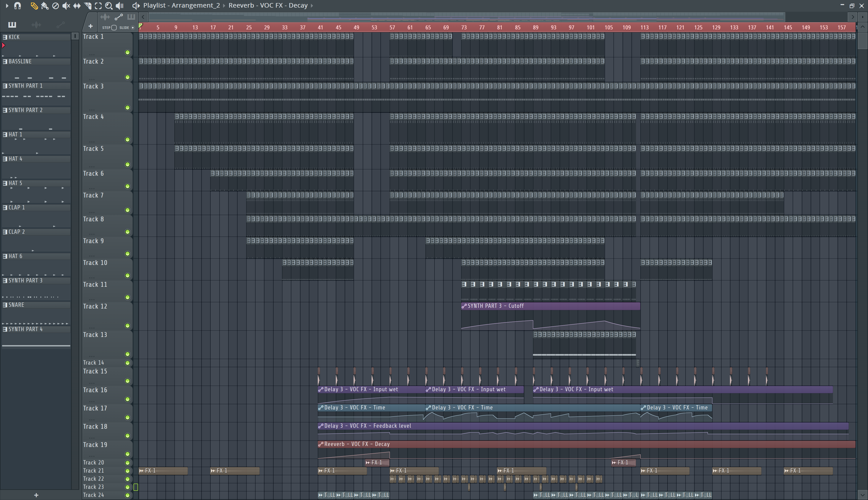Select the Paint brush tool
Viewport: 868px width, 500px height.
click(45, 6)
